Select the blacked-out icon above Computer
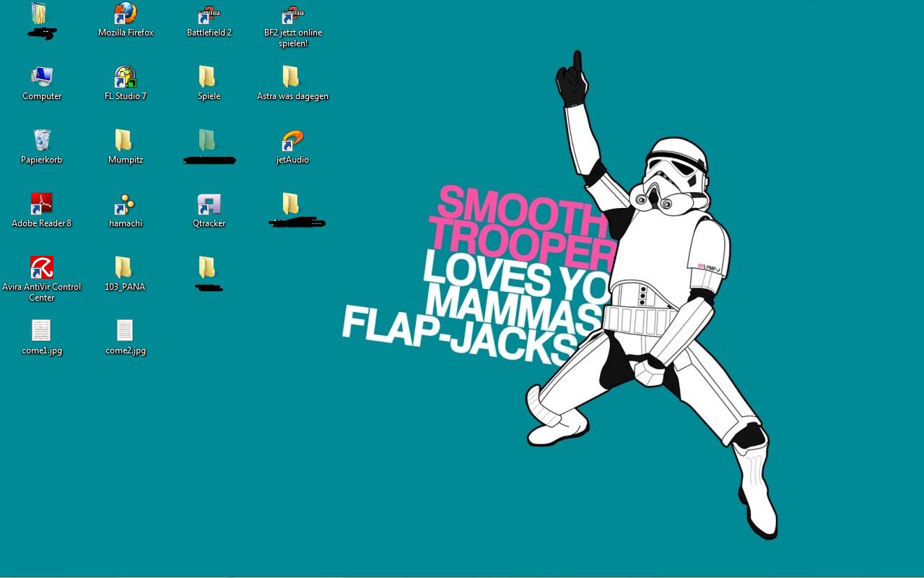924x578 pixels. tap(41, 20)
